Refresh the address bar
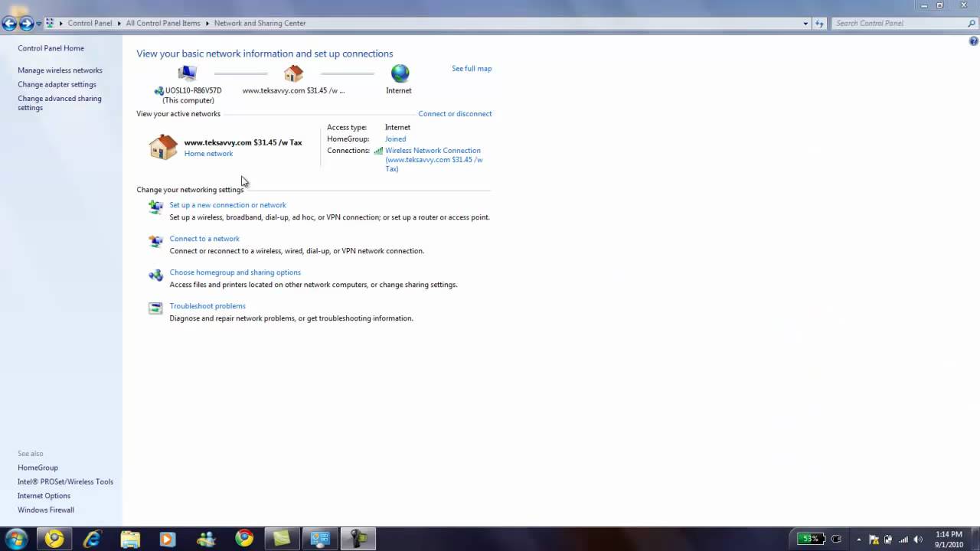Viewport: 980px width, 551px height. pos(820,23)
